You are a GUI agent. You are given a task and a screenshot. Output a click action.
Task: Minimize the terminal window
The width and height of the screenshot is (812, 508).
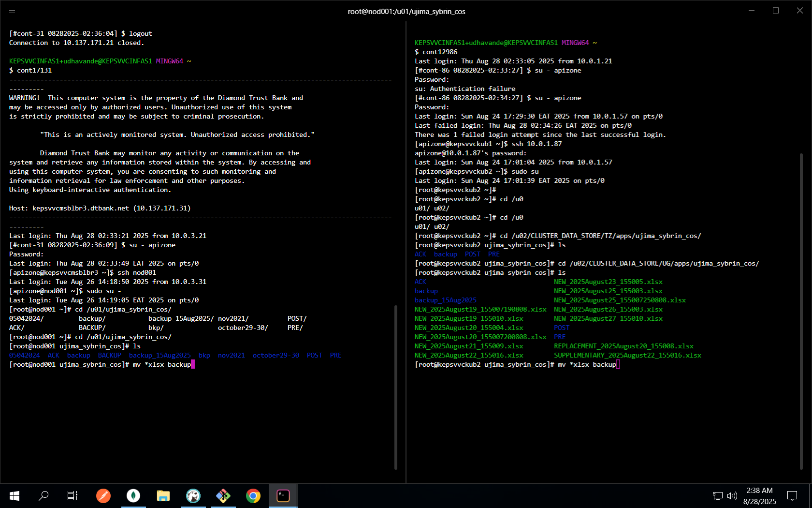tap(751, 10)
